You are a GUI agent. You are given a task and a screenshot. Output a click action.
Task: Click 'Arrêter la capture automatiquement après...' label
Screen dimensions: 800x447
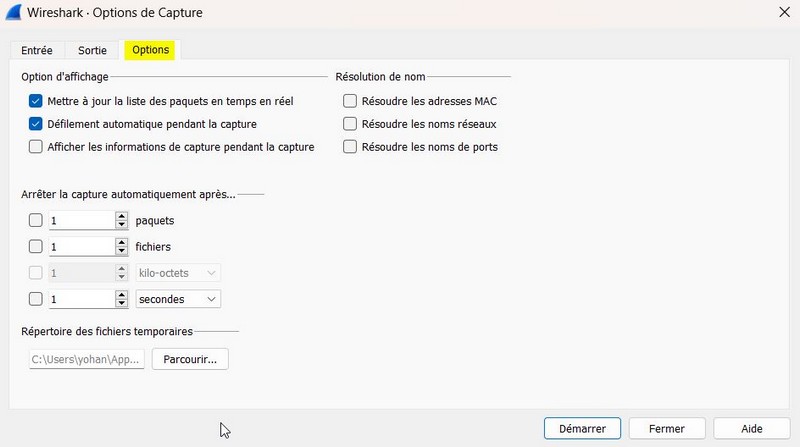[x=128, y=194]
